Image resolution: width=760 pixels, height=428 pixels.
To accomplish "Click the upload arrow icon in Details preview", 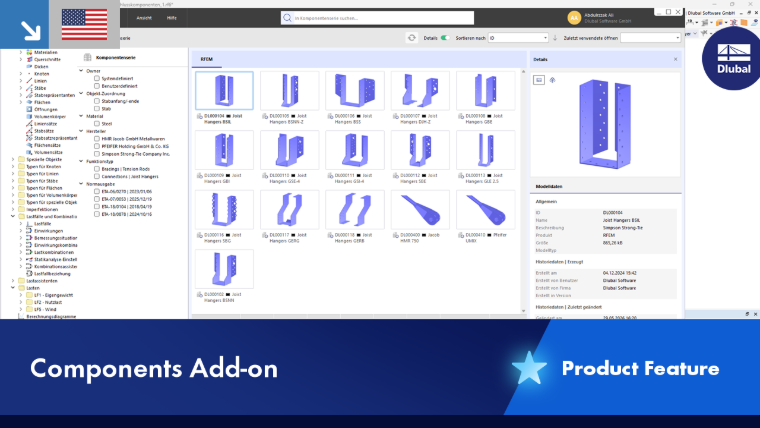I will point(552,80).
